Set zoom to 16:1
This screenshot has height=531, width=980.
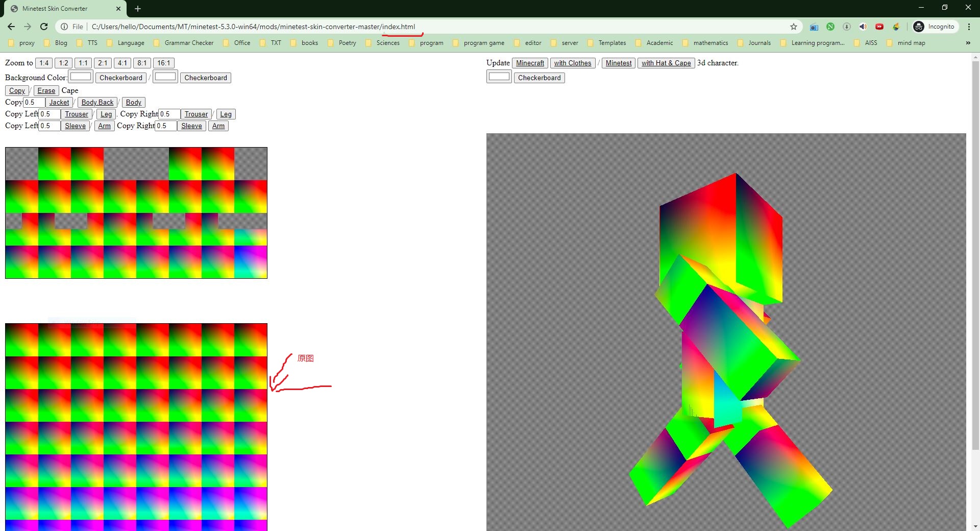tap(163, 63)
